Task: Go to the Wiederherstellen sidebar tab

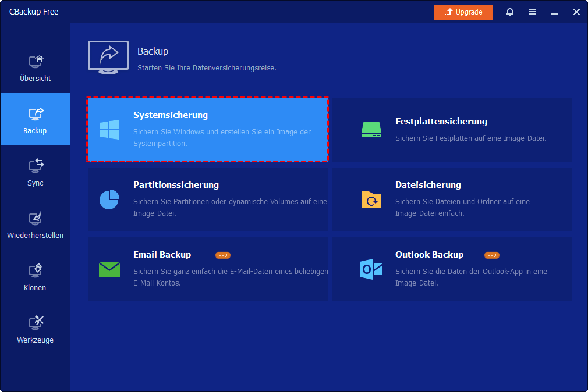Action: (x=36, y=225)
